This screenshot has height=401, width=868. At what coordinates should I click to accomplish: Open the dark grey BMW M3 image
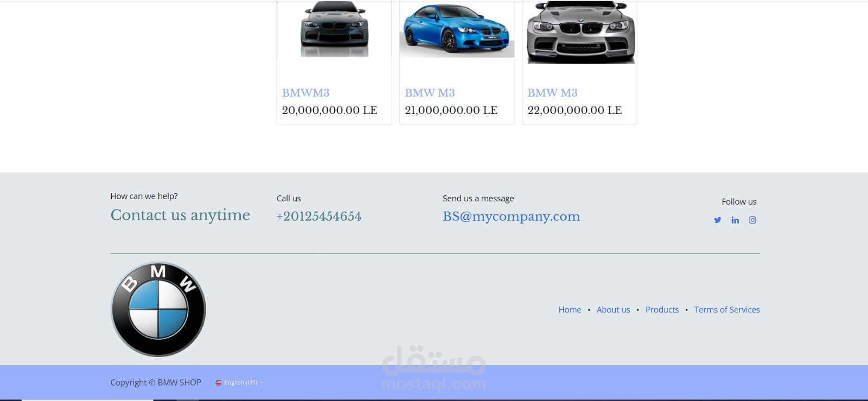[334, 29]
